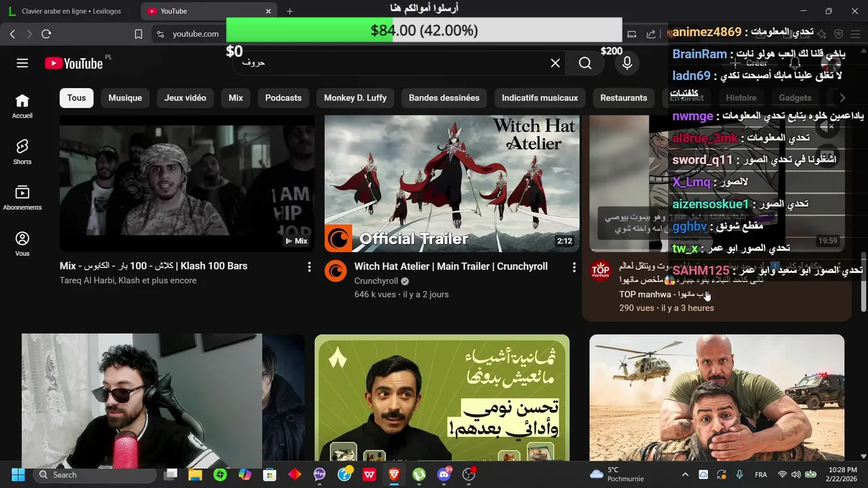The image size is (868, 488).
Task: Open Mix Klash 100 Bars title link
Action: pyautogui.click(x=153, y=266)
